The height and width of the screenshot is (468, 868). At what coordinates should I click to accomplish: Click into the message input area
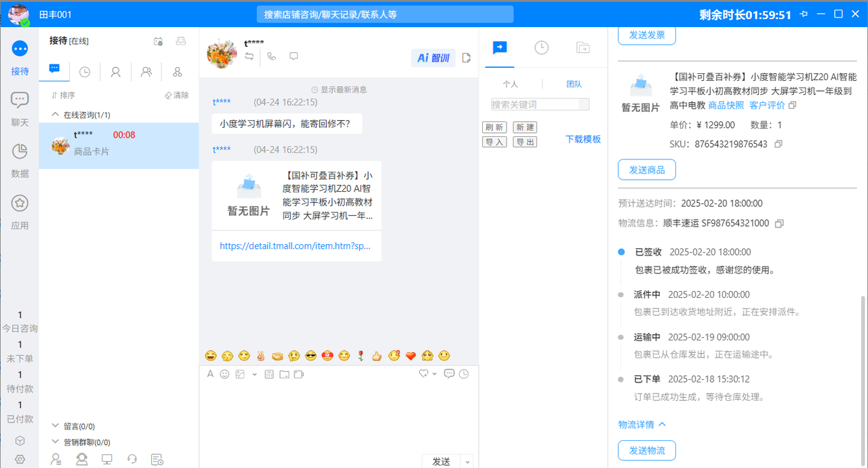coord(338,416)
